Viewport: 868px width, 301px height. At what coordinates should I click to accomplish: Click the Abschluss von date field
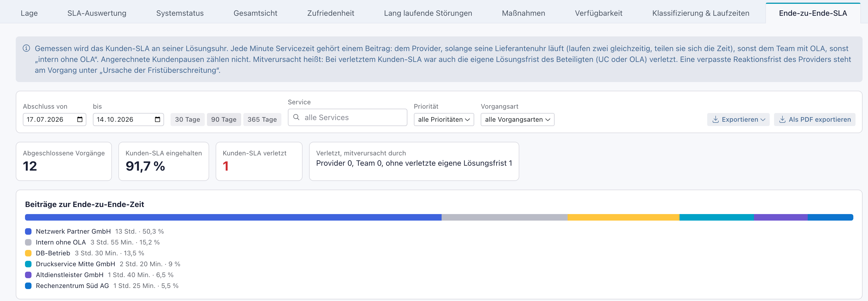tap(55, 119)
